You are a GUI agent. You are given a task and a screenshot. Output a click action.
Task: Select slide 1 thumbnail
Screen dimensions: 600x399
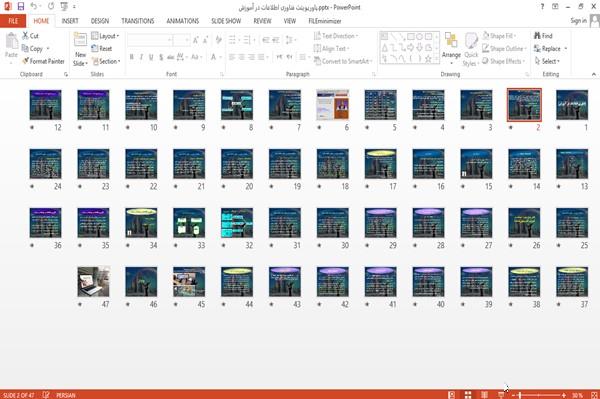point(572,105)
